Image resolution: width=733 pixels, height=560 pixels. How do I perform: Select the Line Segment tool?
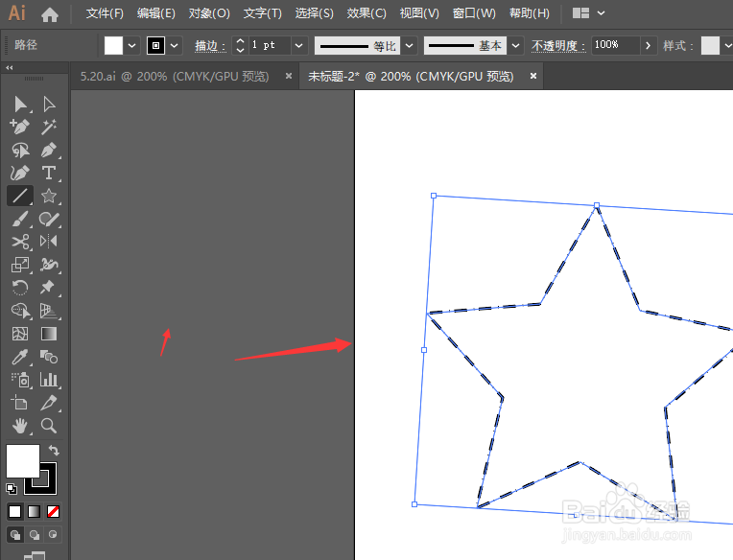[20, 196]
